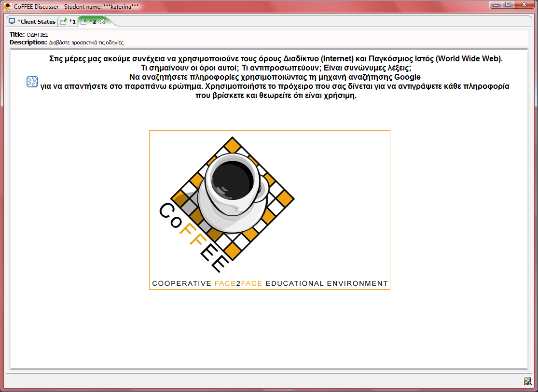The image size is (538, 392).
Task: Click the Title label text ΟΔΗΓΙΕΣ
Action: tap(38, 35)
